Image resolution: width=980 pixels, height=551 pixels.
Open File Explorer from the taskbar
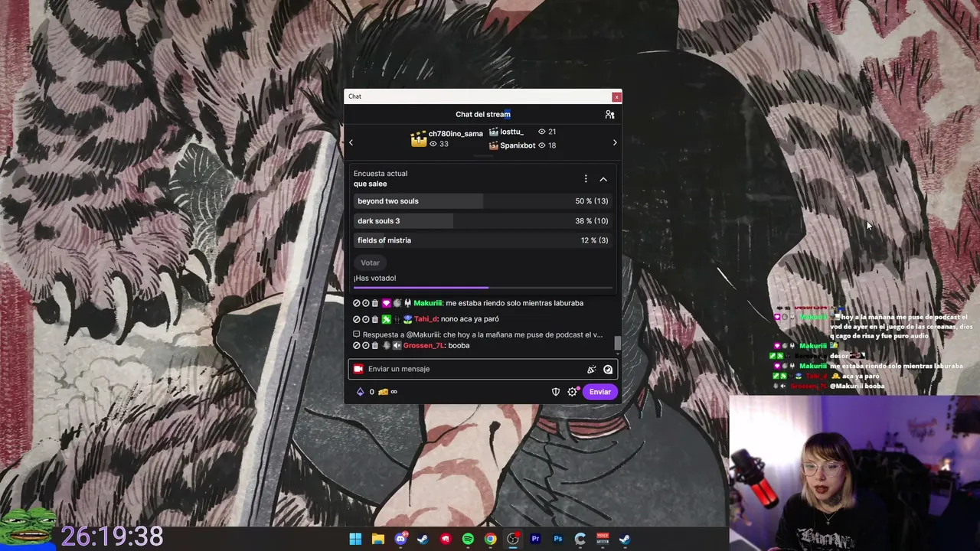click(377, 539)
